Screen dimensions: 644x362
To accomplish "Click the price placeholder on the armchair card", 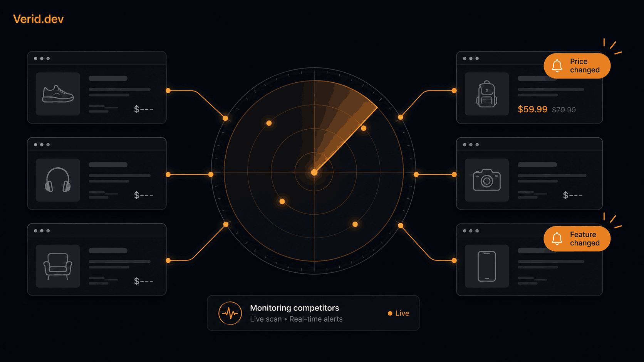I will pos(144,281).
